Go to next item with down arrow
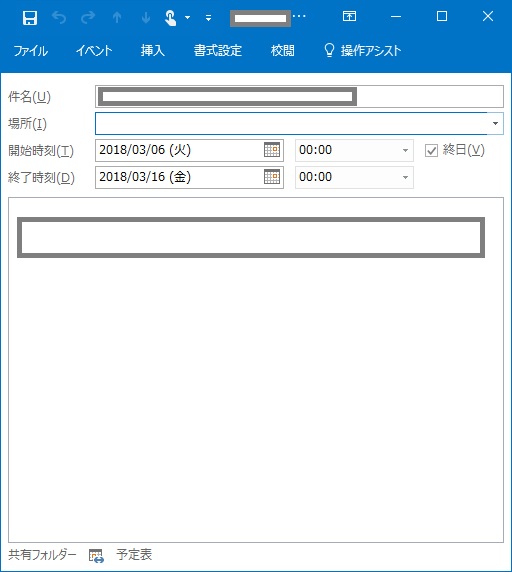The width and height of the screenshot is (512, 572). pos(146,17)
